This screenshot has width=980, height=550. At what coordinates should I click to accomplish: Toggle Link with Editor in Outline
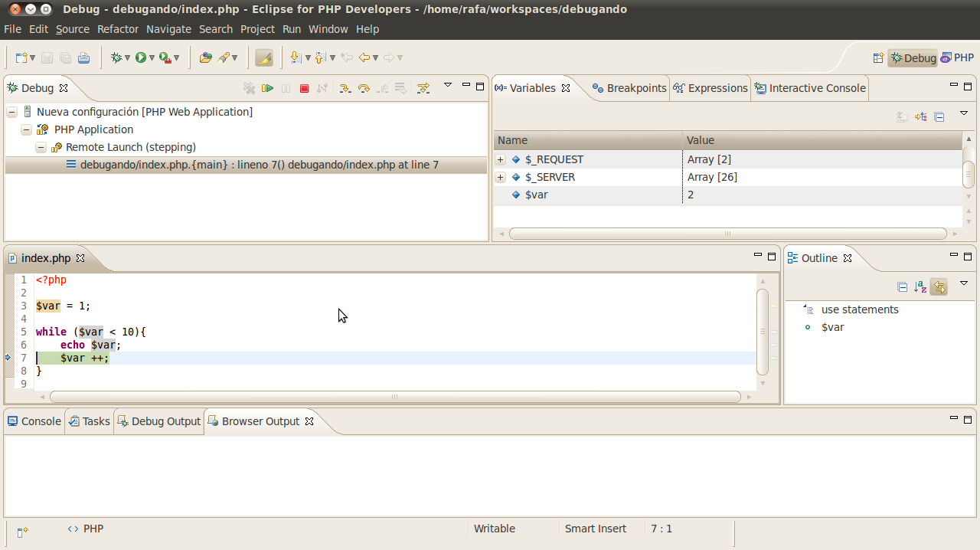pos(939,287)
